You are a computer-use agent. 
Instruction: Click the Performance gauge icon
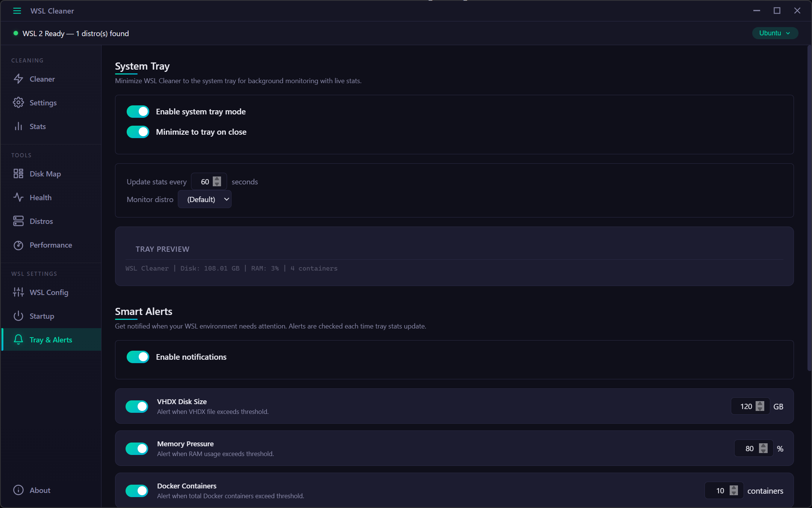coord(18,245)
